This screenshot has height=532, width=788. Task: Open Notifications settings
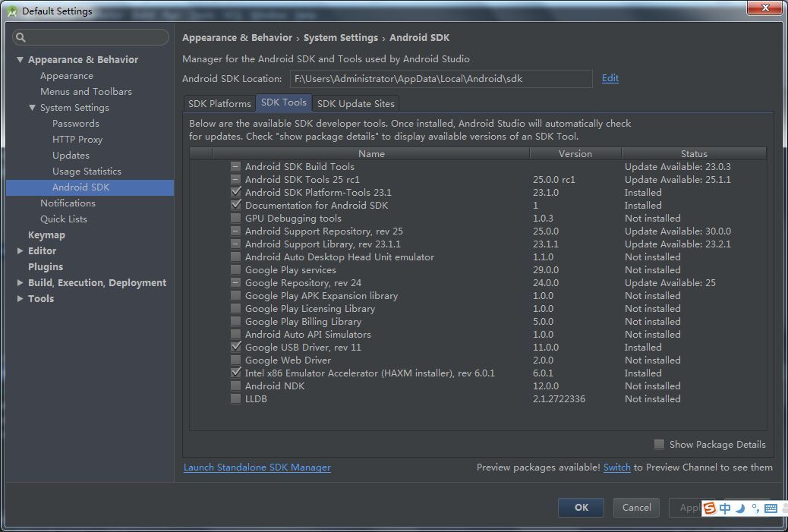[x=68, y=203]
